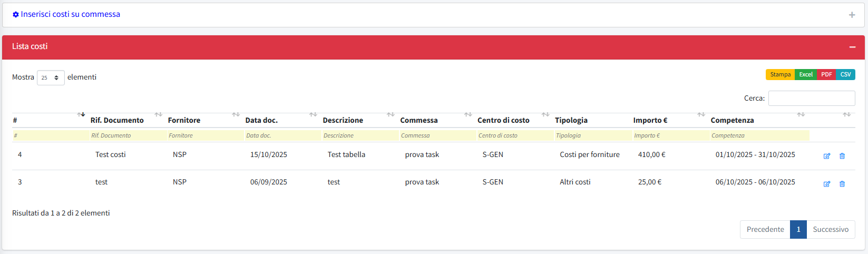Open the Inserisci costi su commessa link

coord(70,14)
